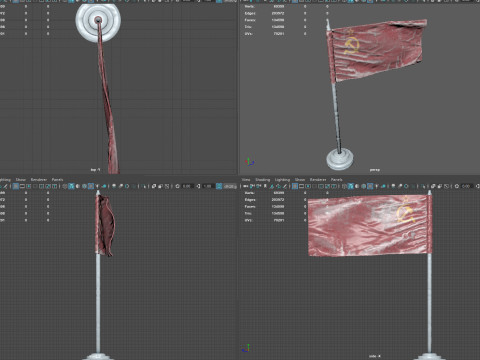The width and height of the screenshot is (480, 360).
Task: Click exposure value field in front panel
Action: click(188, 186)
